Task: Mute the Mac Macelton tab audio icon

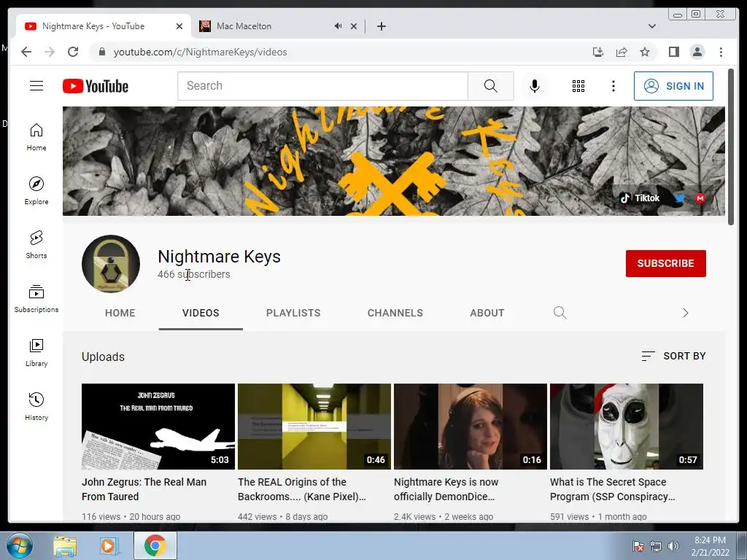Action: [x=338, y=26]
